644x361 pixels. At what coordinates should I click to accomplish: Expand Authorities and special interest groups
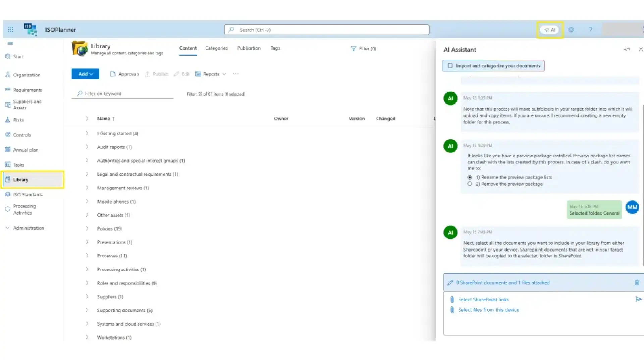tap(87, 160)
